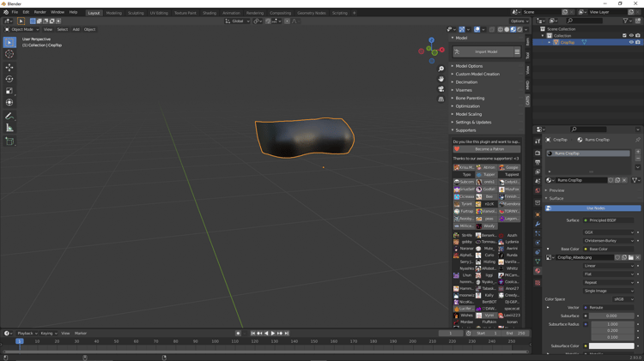Open the Global transform orientation dropdown
644x361 pixels.
[237, 21]
